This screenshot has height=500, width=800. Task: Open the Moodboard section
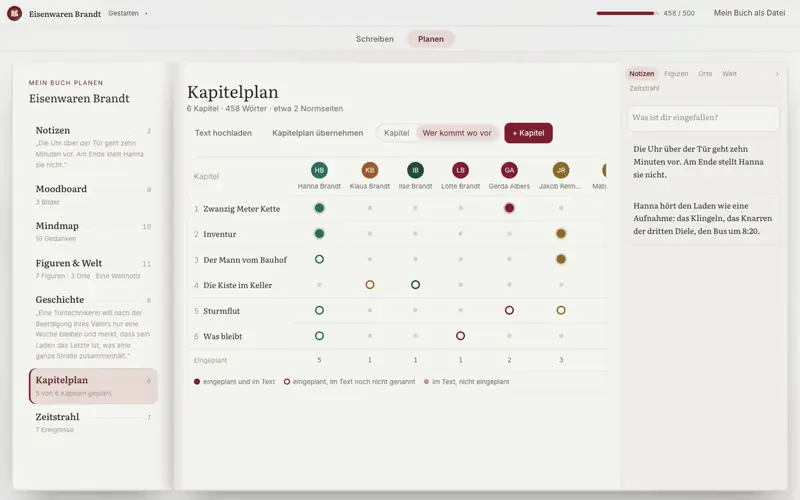93,194
